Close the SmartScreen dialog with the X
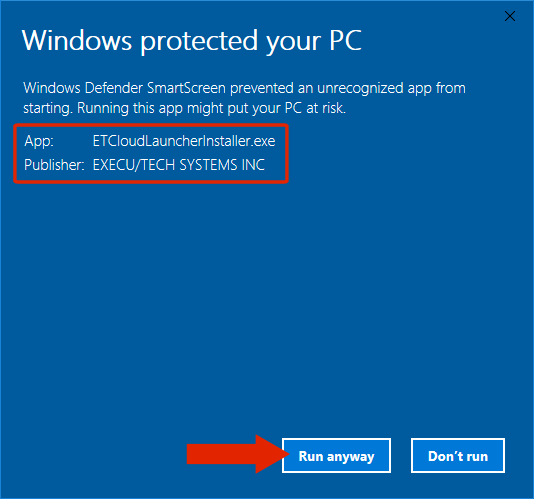Viewport: 534px width, 499px height. 510,16
